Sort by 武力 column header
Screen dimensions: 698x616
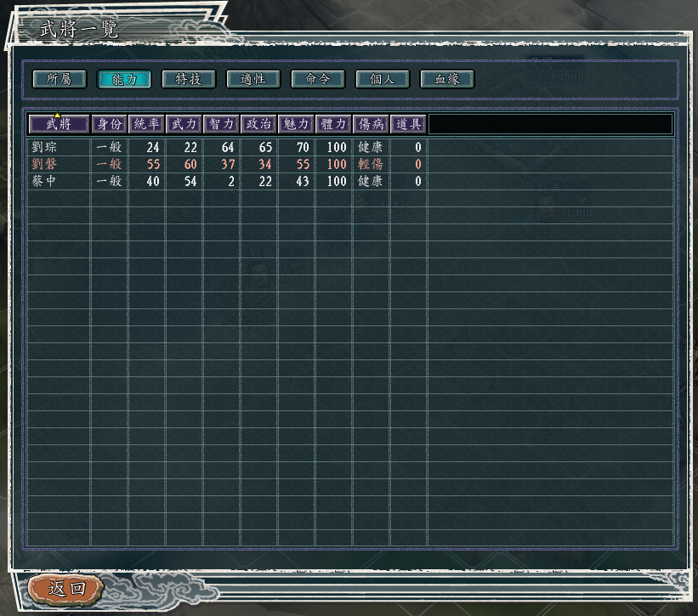[184, 124]
